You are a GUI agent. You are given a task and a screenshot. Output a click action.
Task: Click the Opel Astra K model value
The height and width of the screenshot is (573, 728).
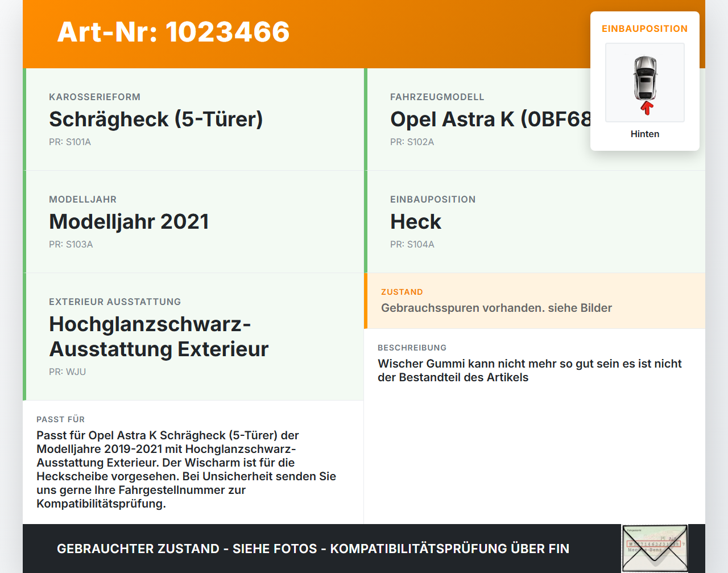click(x=490, y=119)
